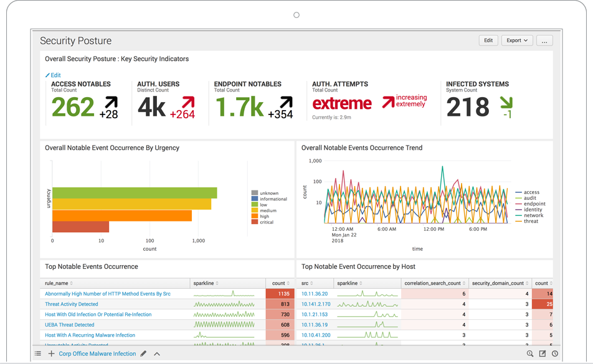Sort hosts by correlation_search_count column

point(433,283)
